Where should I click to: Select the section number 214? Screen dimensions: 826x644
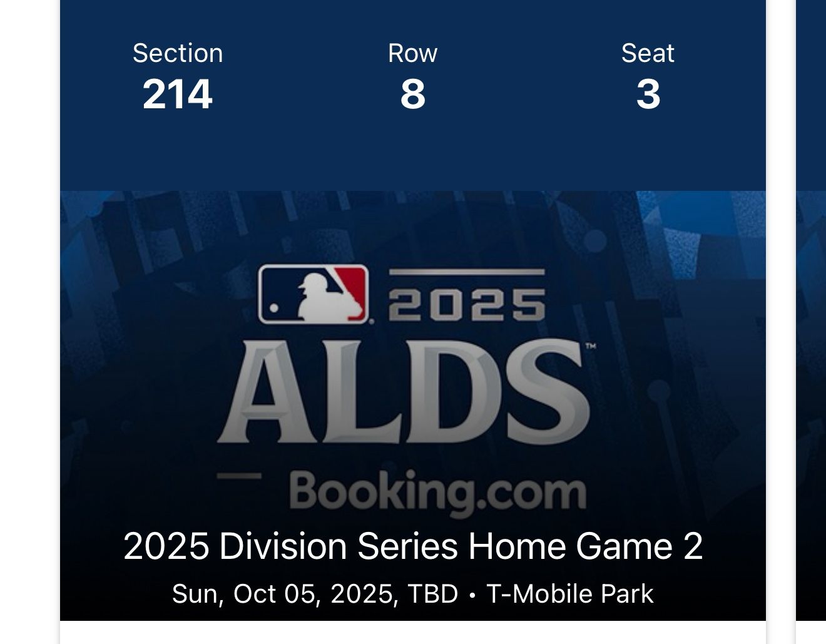[x=178, y=95]
